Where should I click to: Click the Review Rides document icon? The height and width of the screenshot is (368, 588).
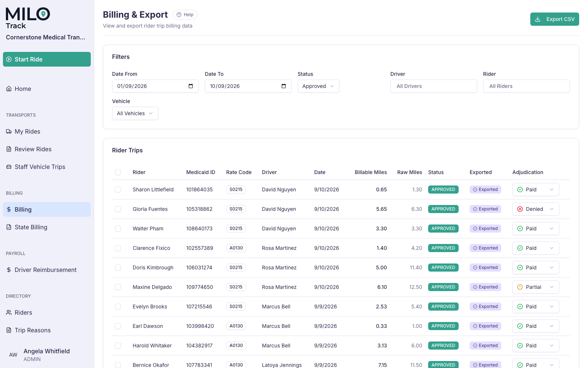click(x=9, y=149)
